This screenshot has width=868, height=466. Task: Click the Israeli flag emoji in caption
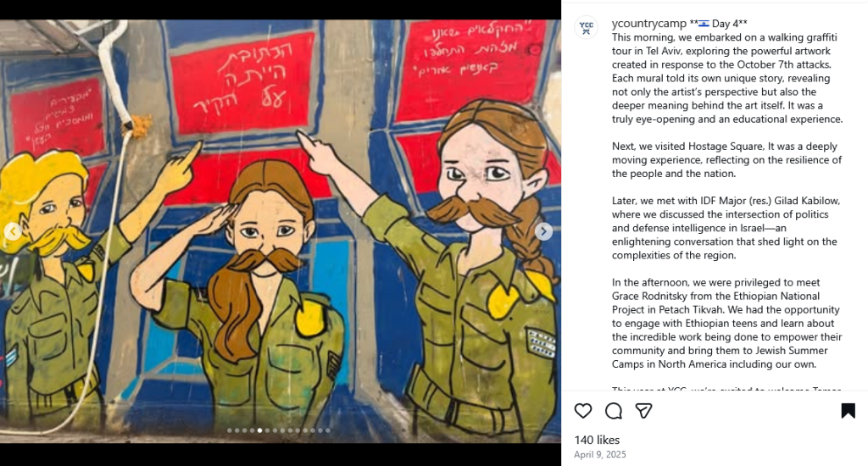coord(704,23)
